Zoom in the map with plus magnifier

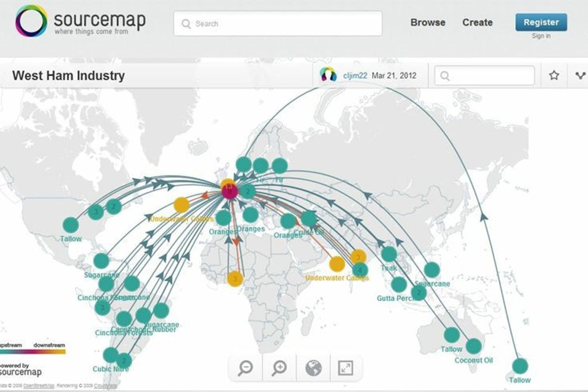(279, 368)
